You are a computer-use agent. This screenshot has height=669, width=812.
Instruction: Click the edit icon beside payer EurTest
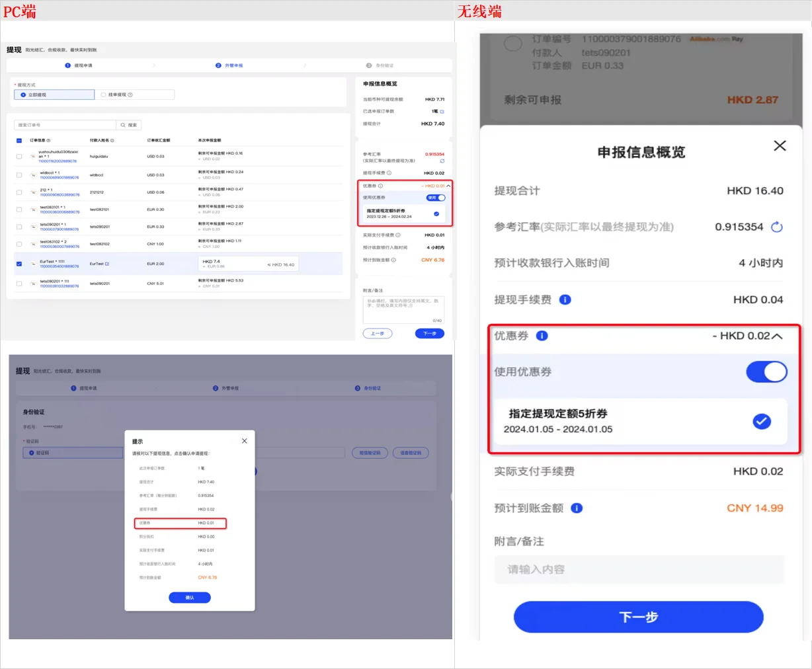coord(107,264)
